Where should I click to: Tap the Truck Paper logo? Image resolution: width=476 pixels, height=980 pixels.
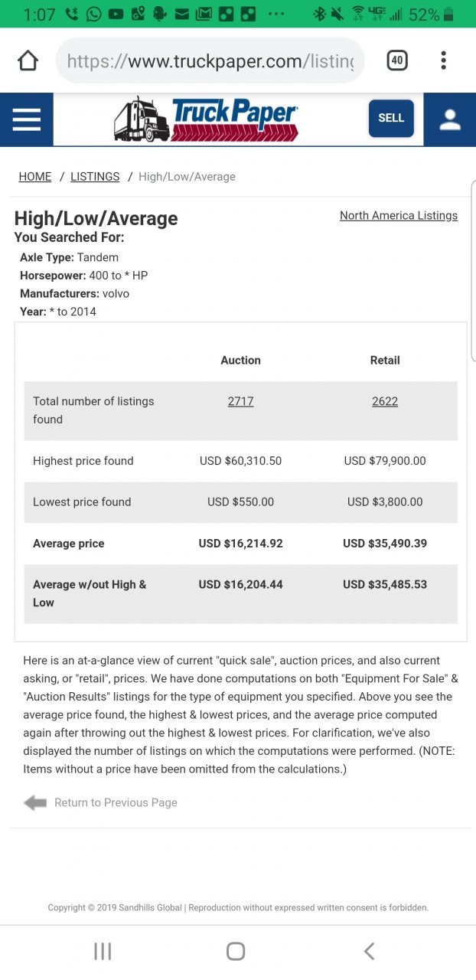coord(207,119)
